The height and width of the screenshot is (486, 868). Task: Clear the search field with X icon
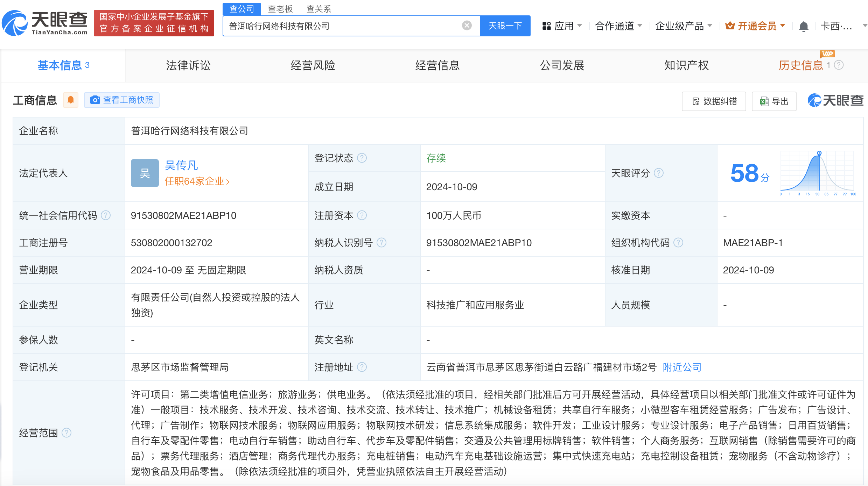pos(467,26)
